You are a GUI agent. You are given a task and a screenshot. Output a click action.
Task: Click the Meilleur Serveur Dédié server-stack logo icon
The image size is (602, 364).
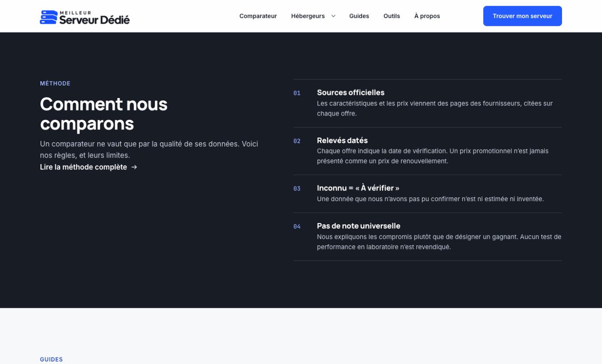tap(48, 17)
